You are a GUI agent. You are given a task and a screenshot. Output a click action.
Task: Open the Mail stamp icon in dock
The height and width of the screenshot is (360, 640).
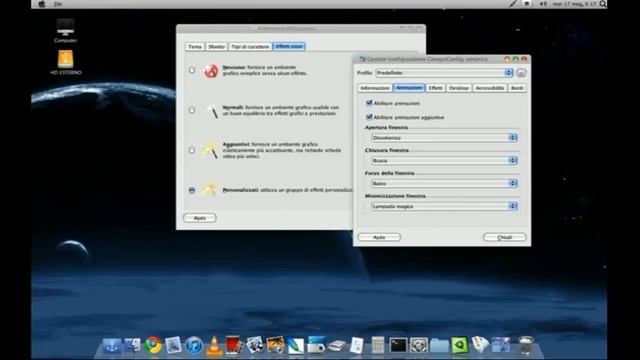pyautogui.click(x=173, y=345)
